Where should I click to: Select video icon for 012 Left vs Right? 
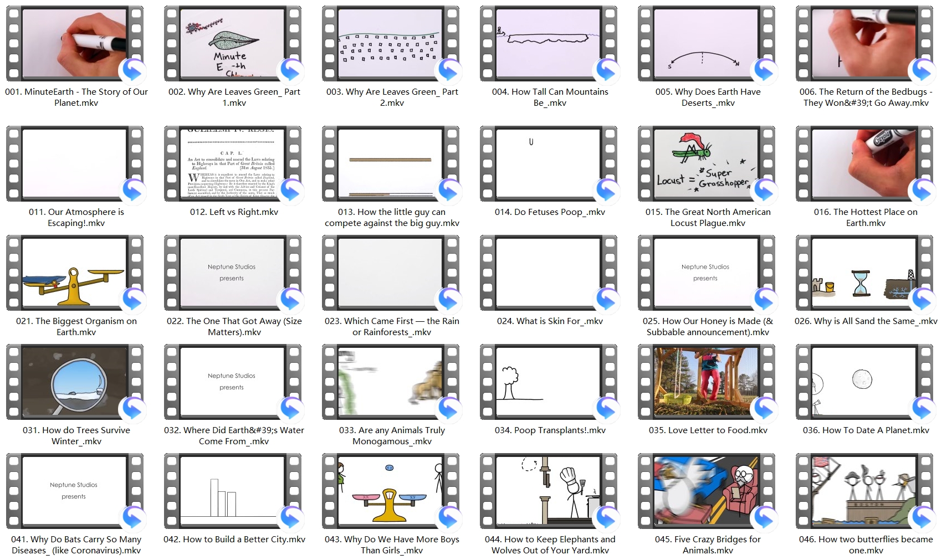[x=233, y=164]
